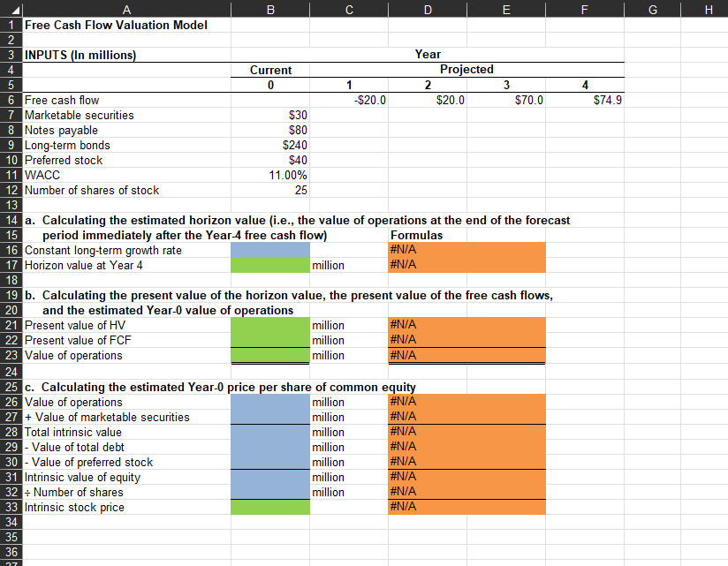Viewport: 728px width, 566px height.
Task: Select row 12 header
Action: (x=10, y=190)
